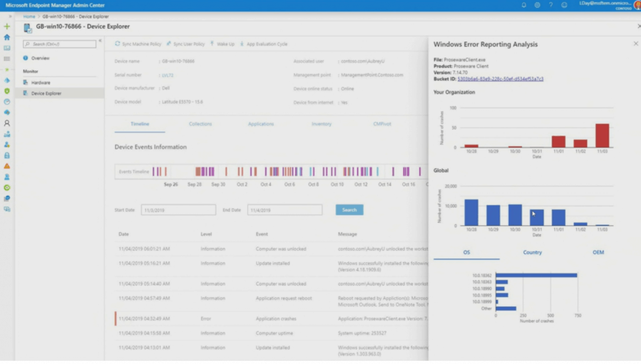Focus the Search (Ctrl+/) field in the menu

tap(59, 44)
